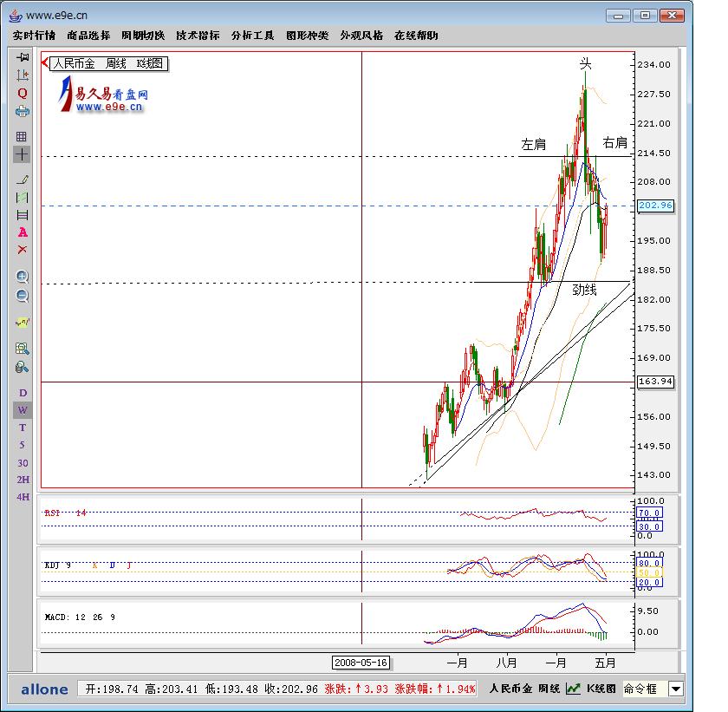Click the MACD: 12 26 9 label

point(80,617)
